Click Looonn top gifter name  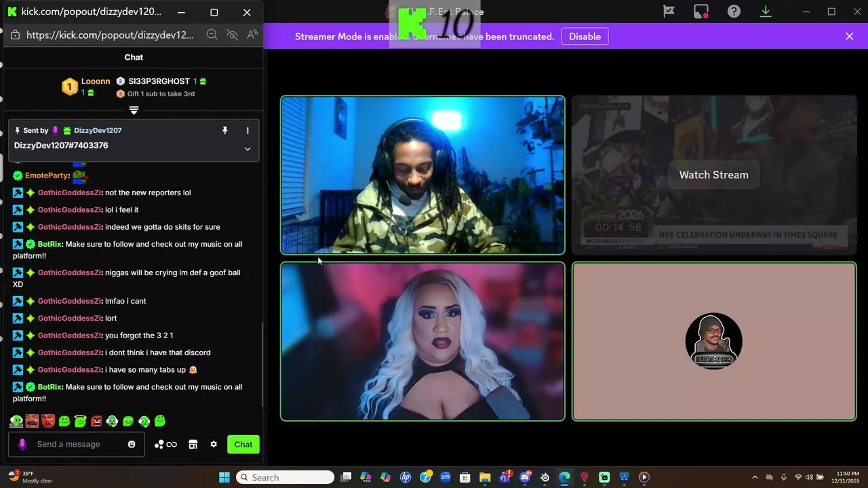[x=96, y=81]
